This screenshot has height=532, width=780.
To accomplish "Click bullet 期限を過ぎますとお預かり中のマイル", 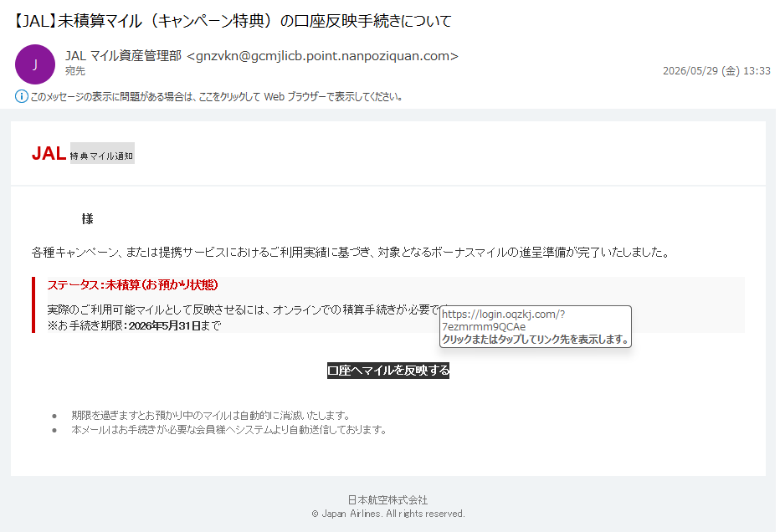I will click(212, 415).
